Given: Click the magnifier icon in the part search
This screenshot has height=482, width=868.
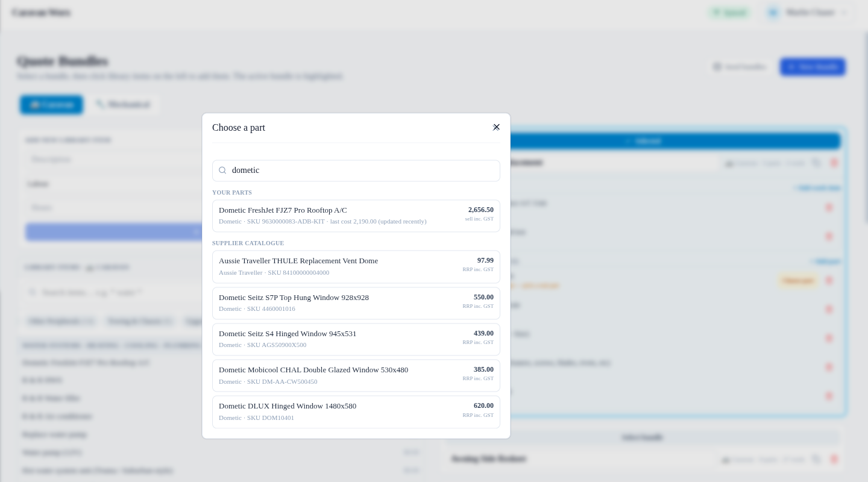Looking at the screenshot, I should click(x=222, y=171).
